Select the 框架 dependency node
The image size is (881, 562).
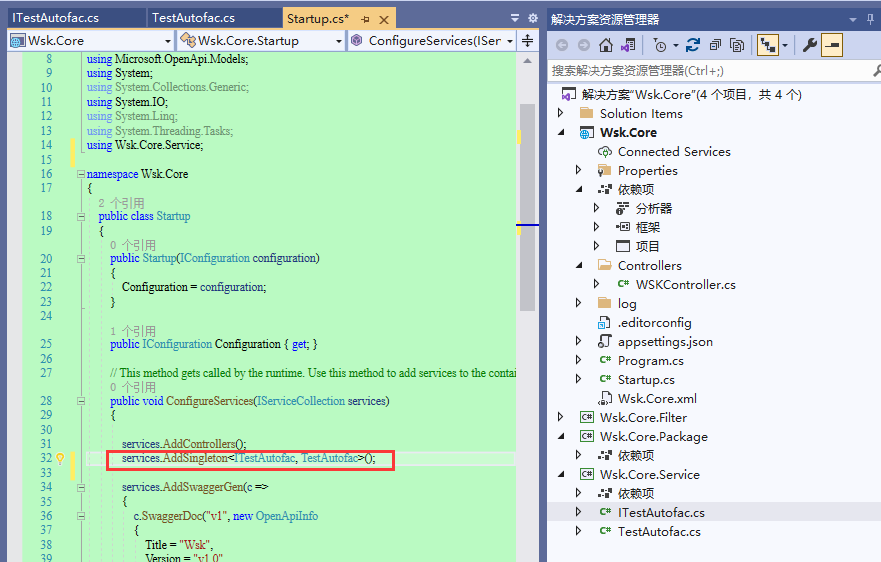tap(647, 227)
